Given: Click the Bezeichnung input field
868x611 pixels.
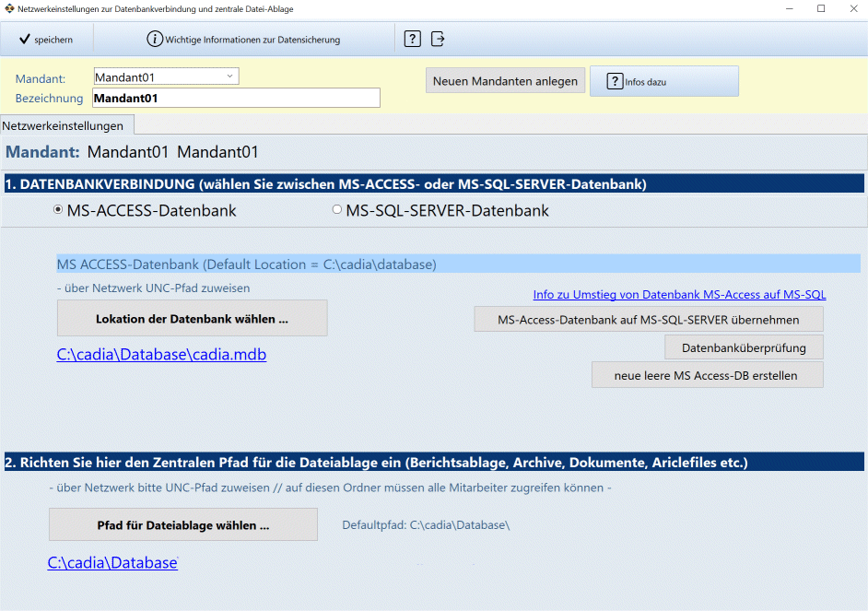Looking at the screenshot, I should click(x=237, y=98).
